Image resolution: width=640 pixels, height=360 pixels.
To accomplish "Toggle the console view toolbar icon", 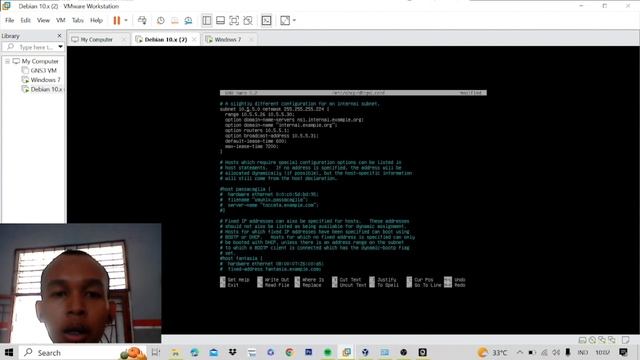I will click(267, 20).
